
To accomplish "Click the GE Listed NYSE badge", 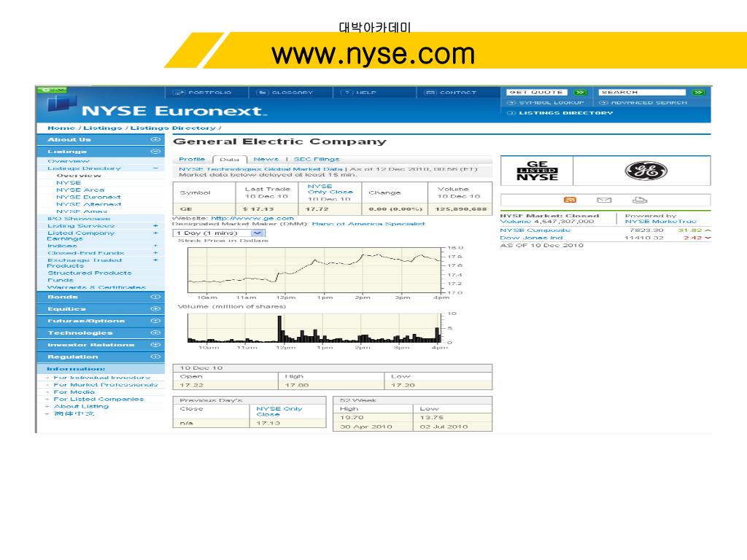I will click(x=537, y=171).
